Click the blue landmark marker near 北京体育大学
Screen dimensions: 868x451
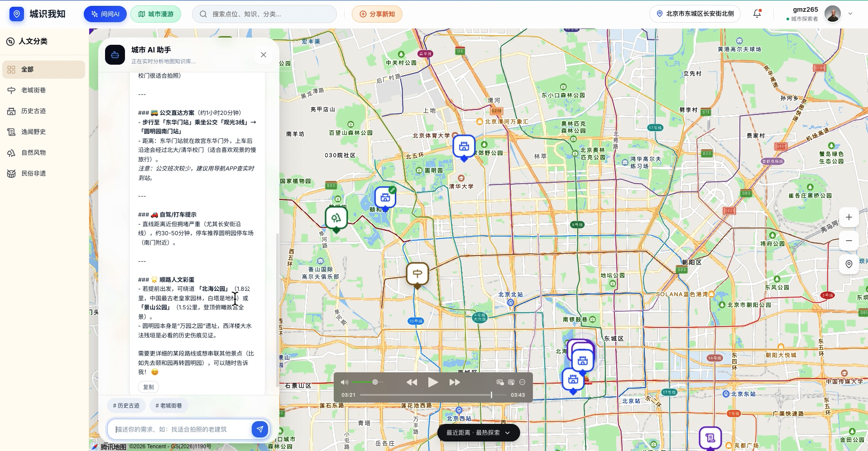[464, 147]
